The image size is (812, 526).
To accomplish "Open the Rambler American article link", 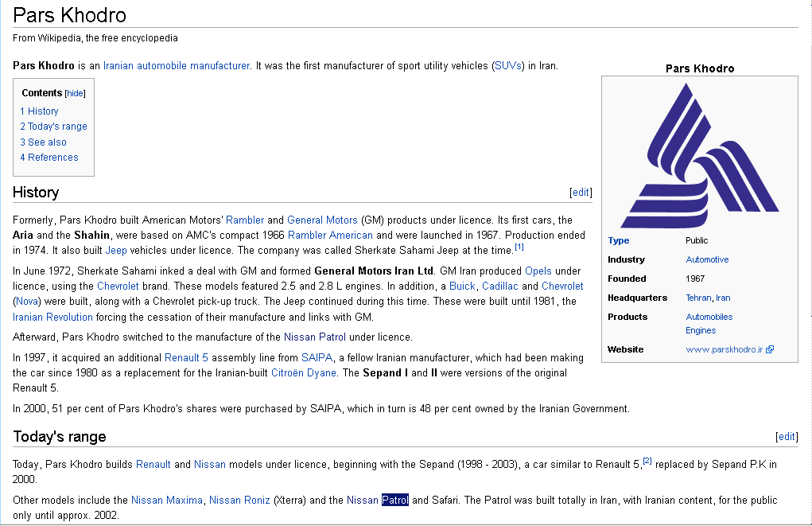I will 330,235.
